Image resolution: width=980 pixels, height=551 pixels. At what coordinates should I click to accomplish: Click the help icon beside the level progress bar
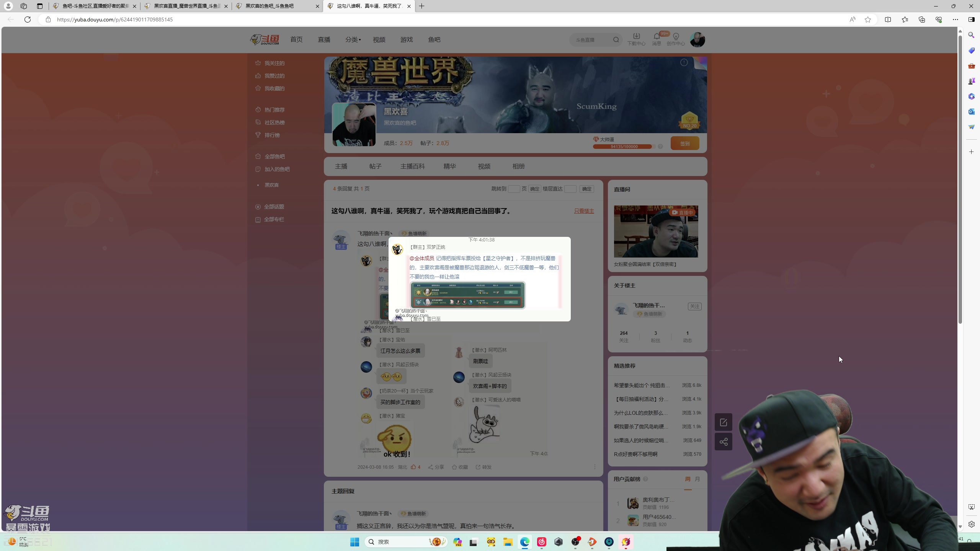coord(660,147)
